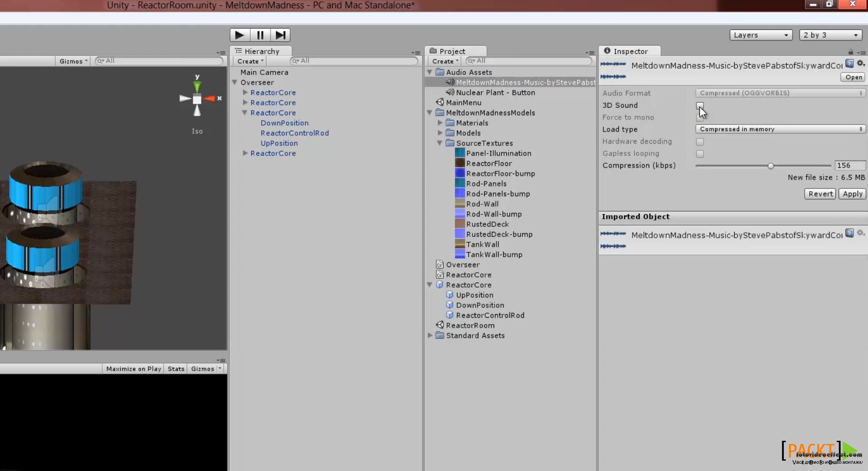Select the ReactorFloor texture thumbnail
The image size is (868, 471).
460,163
